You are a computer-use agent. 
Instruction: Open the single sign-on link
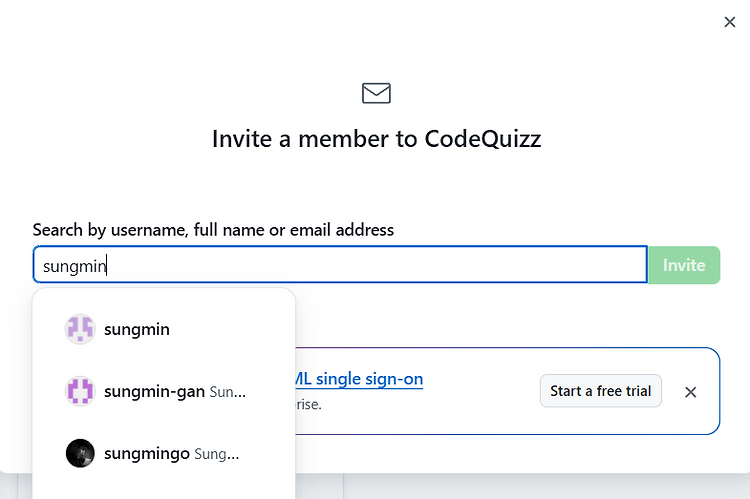click(359, 379)
